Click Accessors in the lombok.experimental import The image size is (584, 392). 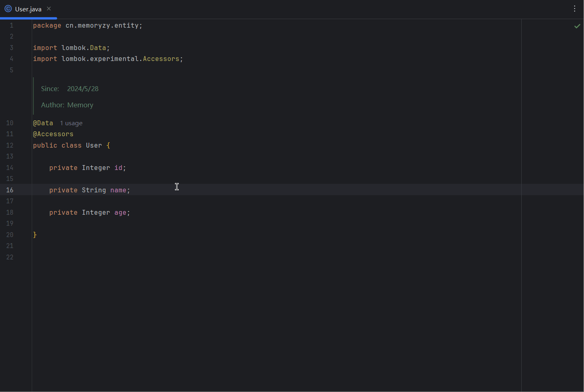point(161,59)
